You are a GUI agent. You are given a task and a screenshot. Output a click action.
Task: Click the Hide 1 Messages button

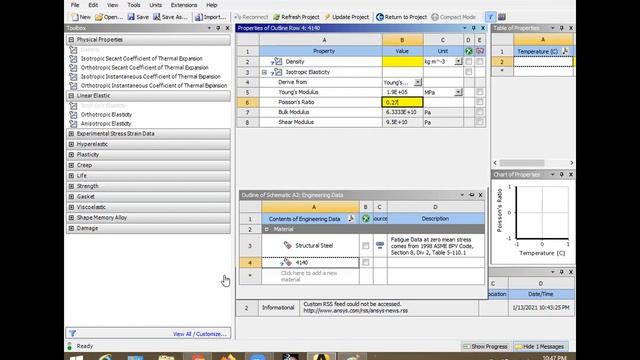tap(540, 347)
